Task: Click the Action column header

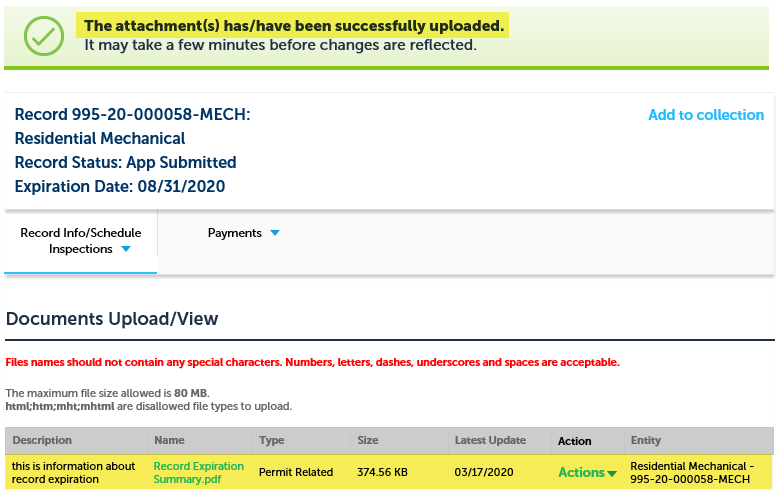Action: (575, 441)
